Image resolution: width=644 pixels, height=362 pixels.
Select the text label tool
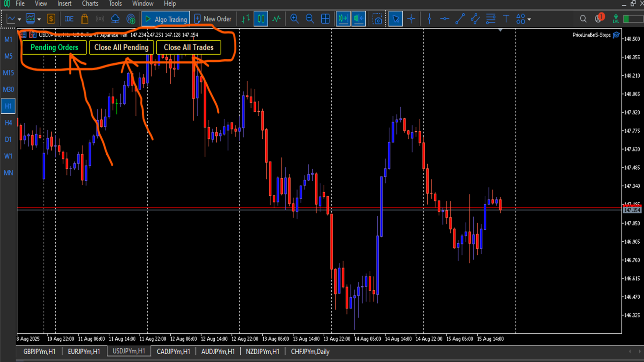[506, 19]
